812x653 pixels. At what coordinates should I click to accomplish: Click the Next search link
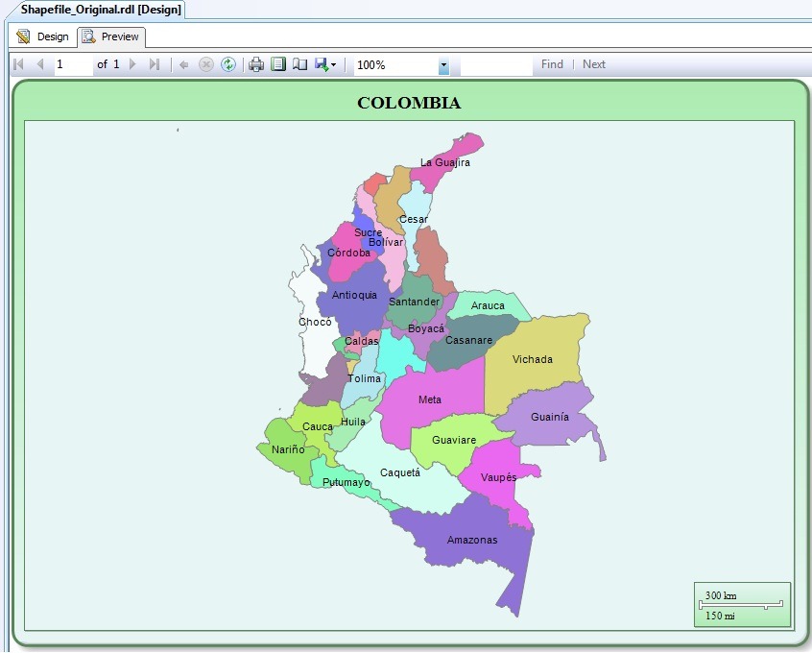(x=594, y=64)
